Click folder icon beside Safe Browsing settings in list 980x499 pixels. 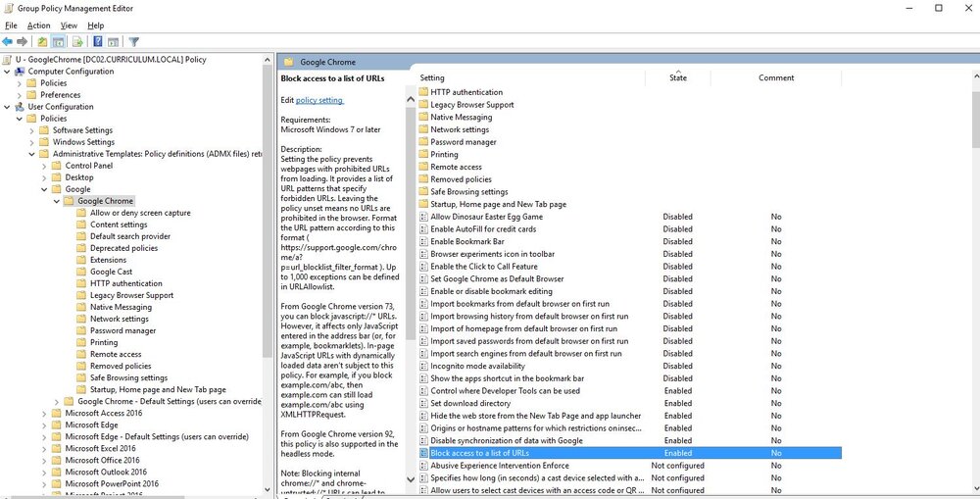[423, 192]
